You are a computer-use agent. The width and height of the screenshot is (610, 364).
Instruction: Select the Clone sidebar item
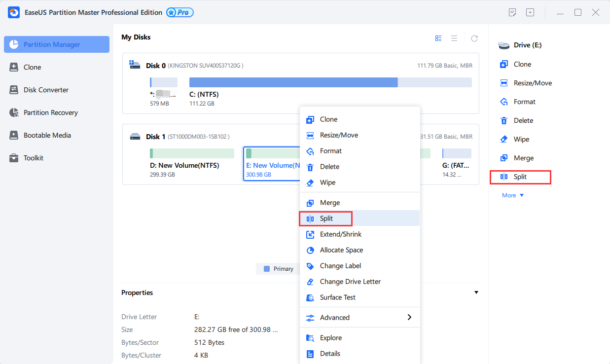pos(32,67)
